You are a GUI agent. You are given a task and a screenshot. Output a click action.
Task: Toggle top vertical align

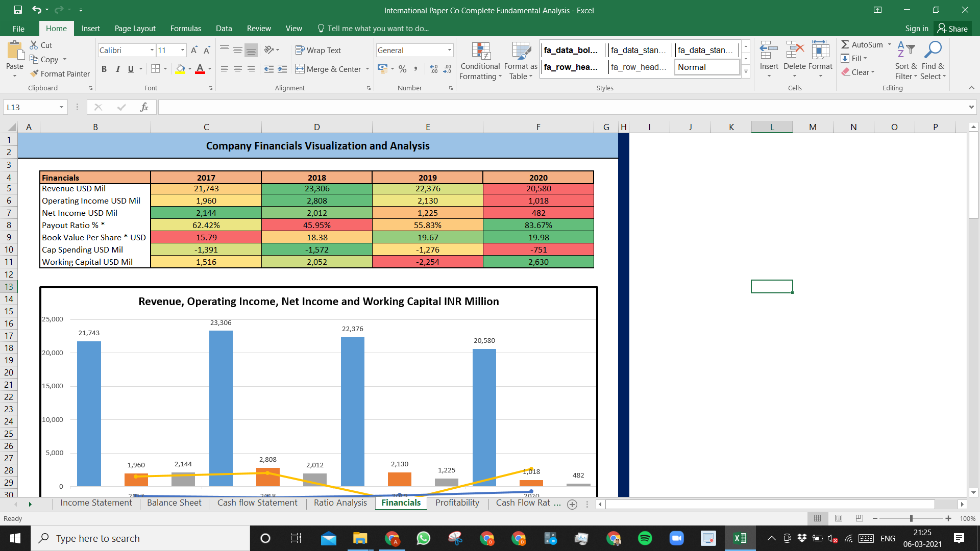point(225,50)
